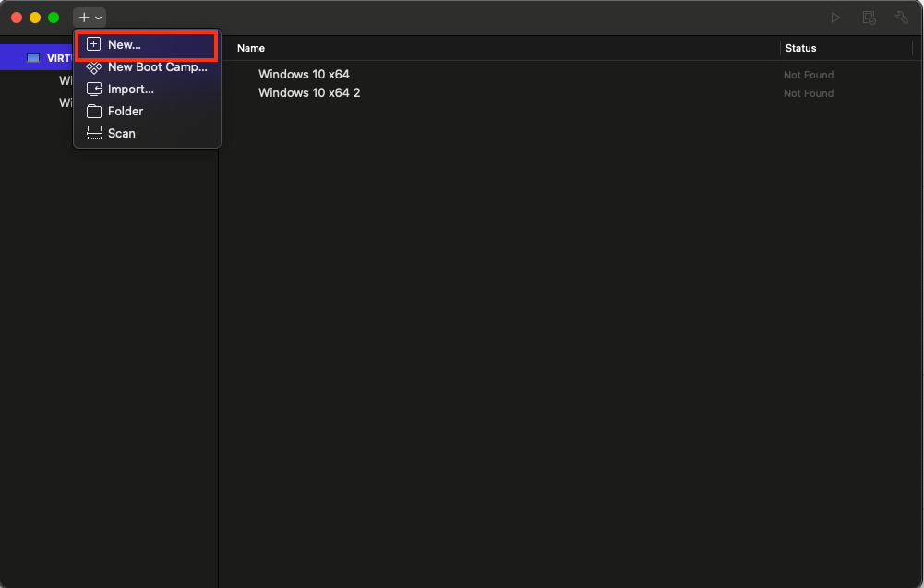Sort by the Name column header
The height and width of the screenshot is (588, 924).
pos(251,48)
